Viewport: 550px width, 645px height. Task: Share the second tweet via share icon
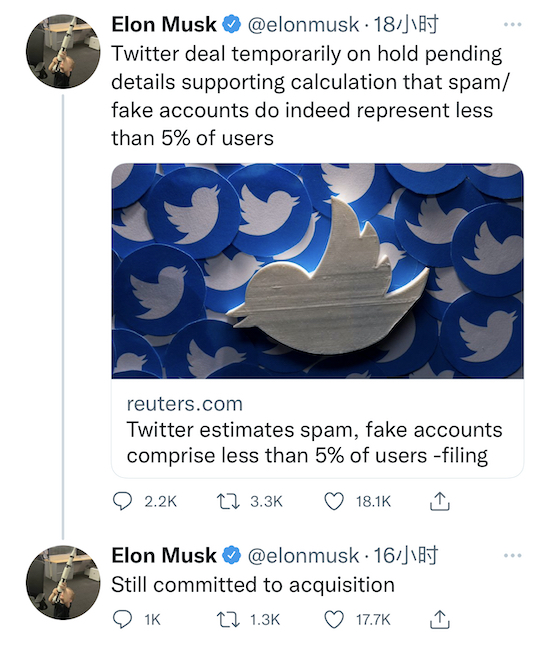[x=439, y=619]
